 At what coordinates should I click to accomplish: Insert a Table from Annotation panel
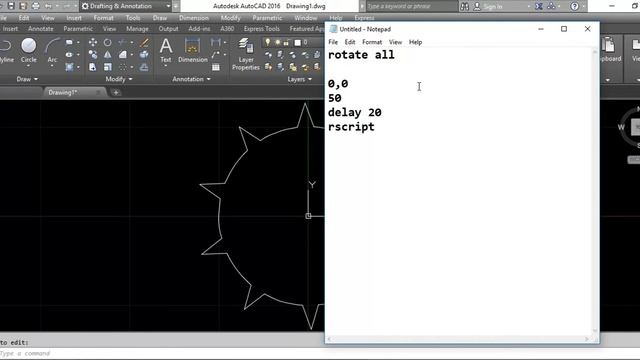[x=216, y=67]
